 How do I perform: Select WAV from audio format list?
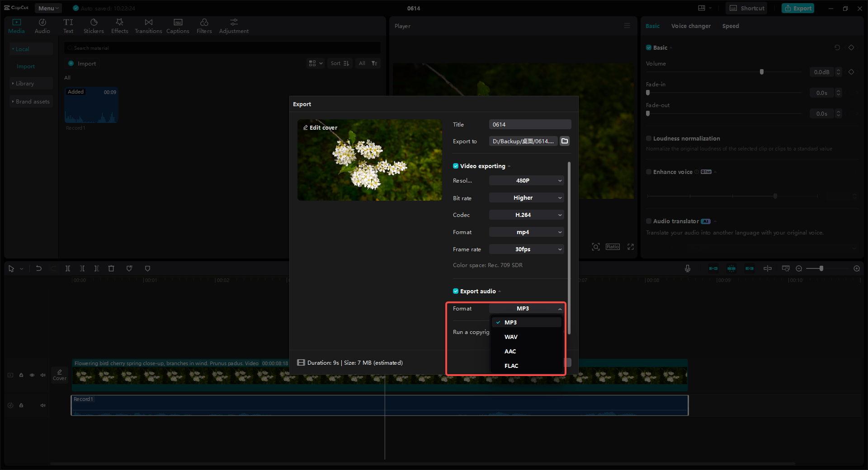[511, 337]
